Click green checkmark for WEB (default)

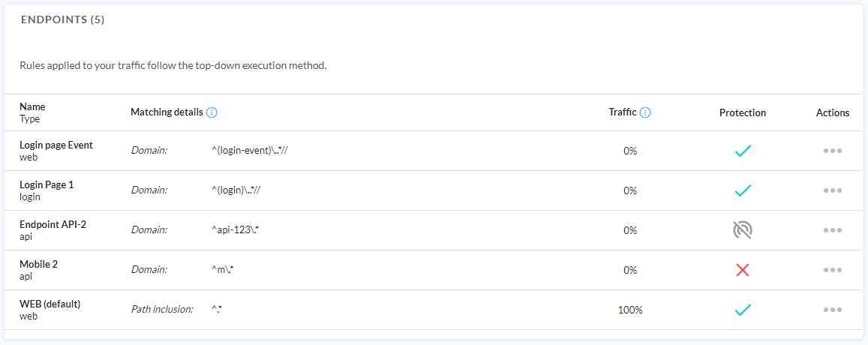[x=743, y=310]
